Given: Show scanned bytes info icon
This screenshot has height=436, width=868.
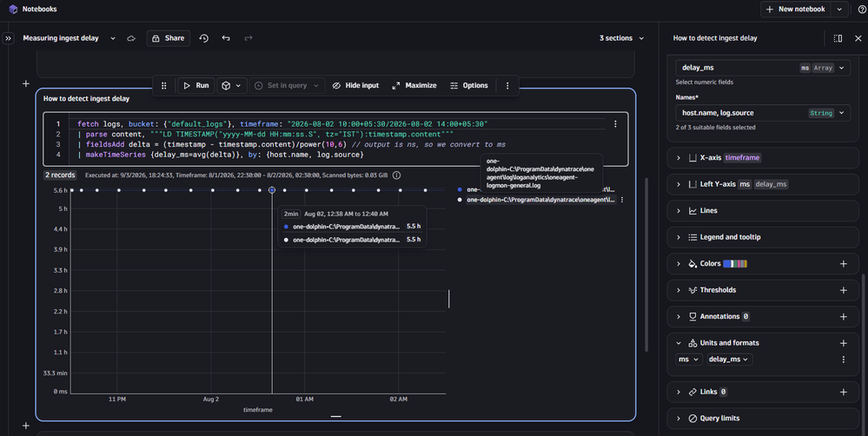Looking at the screenshot, I should tap(396, 175).
